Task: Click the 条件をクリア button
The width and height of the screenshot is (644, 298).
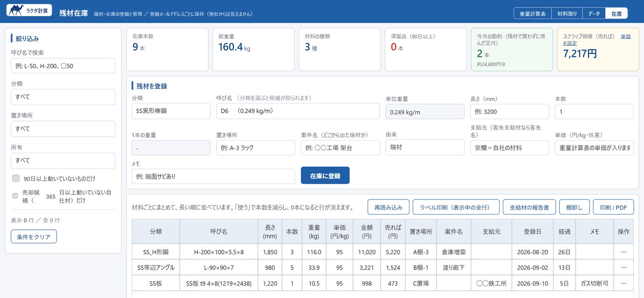Action: click(34, 237)
